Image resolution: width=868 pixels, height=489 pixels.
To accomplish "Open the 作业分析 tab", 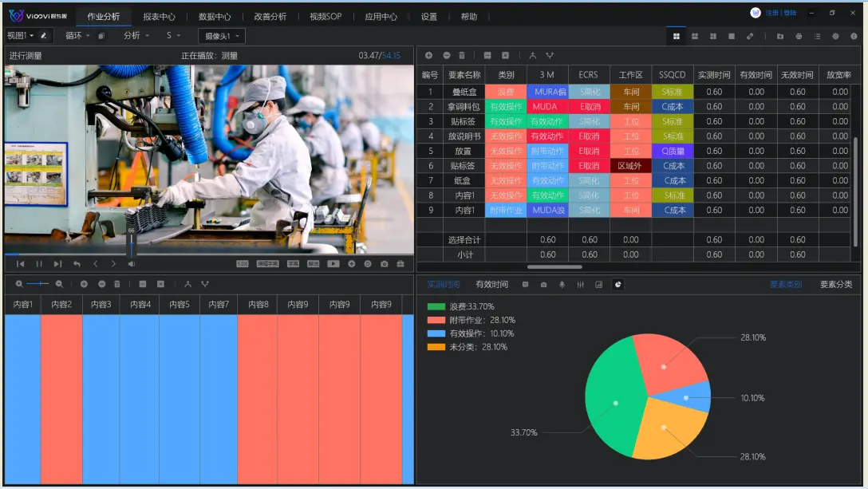I will click(x=104, y=17).
